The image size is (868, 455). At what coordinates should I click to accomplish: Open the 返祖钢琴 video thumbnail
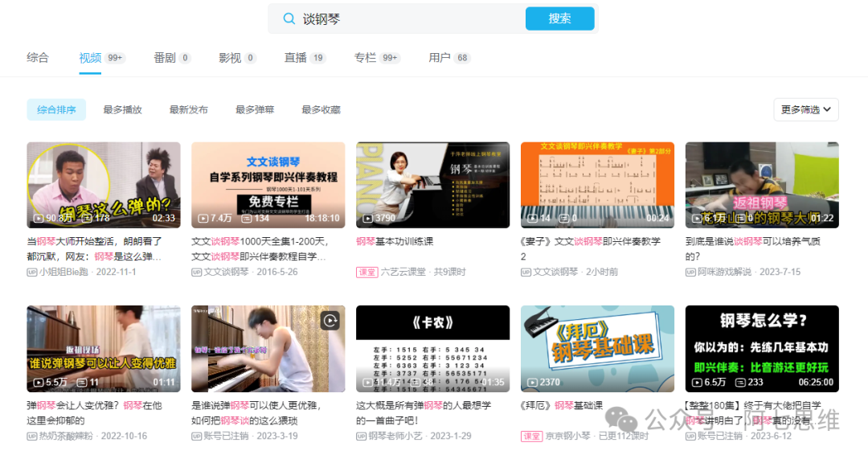[762, 185]
